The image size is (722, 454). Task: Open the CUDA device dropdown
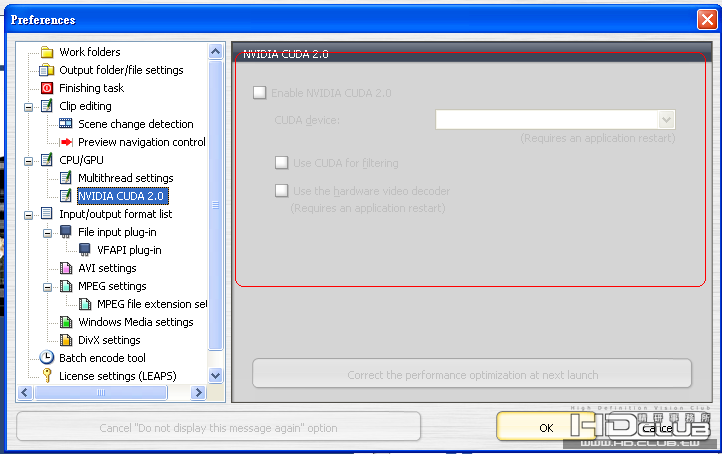(x=666, y=120)
